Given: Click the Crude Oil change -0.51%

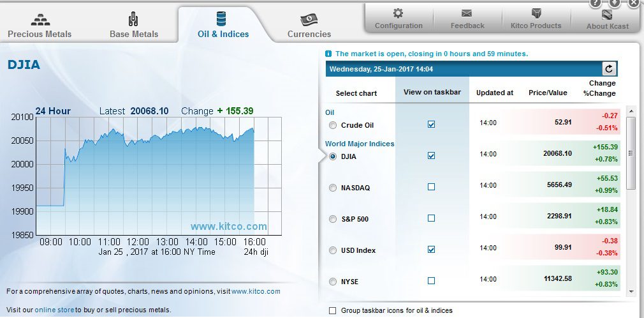Looking at the screenshot, I should [607, 128].
